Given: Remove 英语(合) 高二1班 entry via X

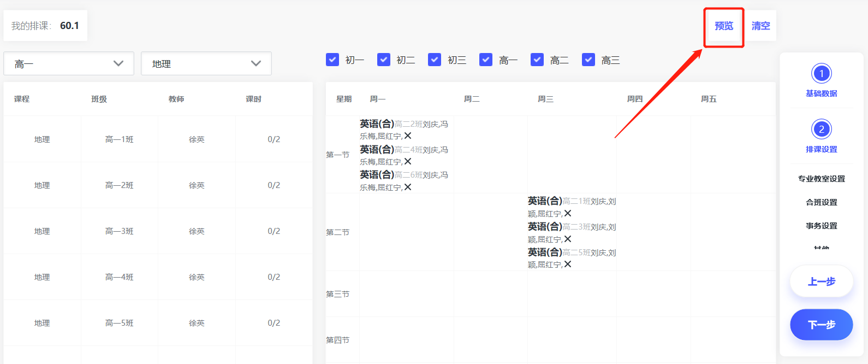Looking at the screenshot, I should point(568,214).
